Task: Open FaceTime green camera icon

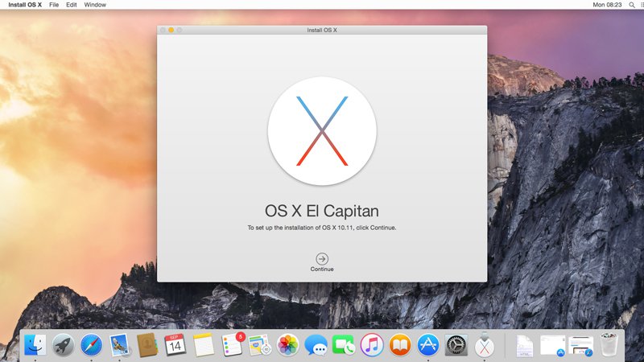Action: (x=344, y=345)
